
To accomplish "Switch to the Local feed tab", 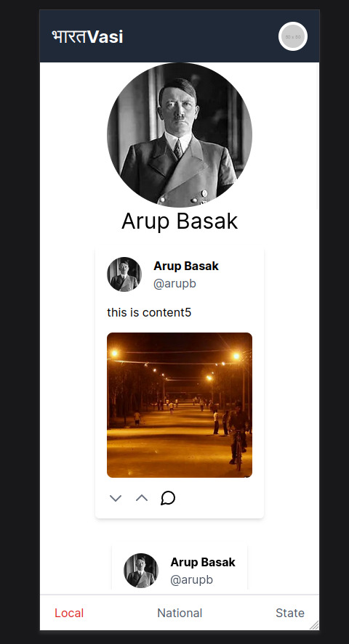I will (x=69, y=613).
